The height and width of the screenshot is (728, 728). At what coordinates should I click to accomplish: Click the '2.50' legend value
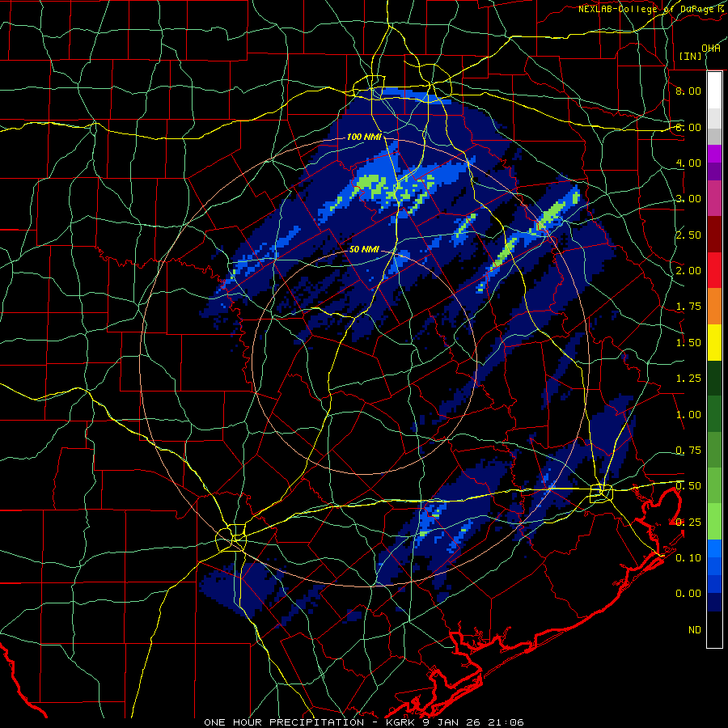(688, 235)
